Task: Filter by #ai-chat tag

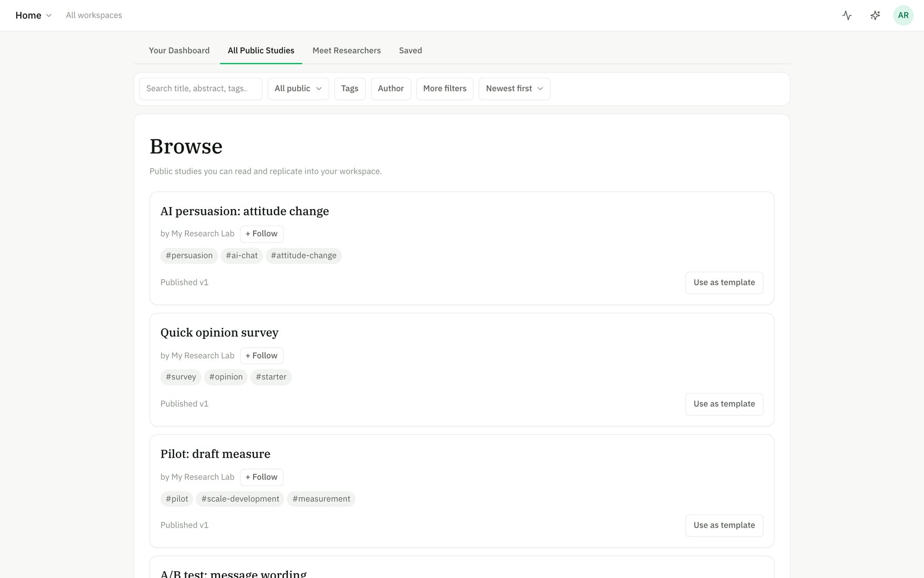Action: click(241, 256)
